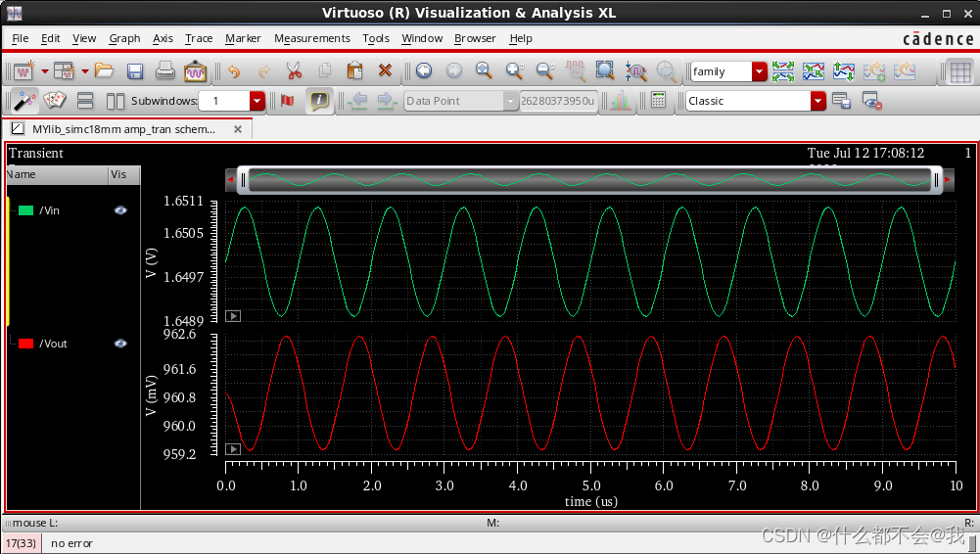Select the zoom magnifier tool
The height and width of the screenshot is (554, 980).
tap(484, 70)
